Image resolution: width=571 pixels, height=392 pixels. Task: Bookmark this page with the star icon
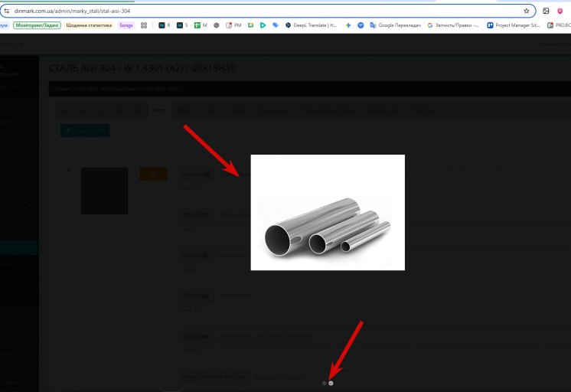[526, 11]
